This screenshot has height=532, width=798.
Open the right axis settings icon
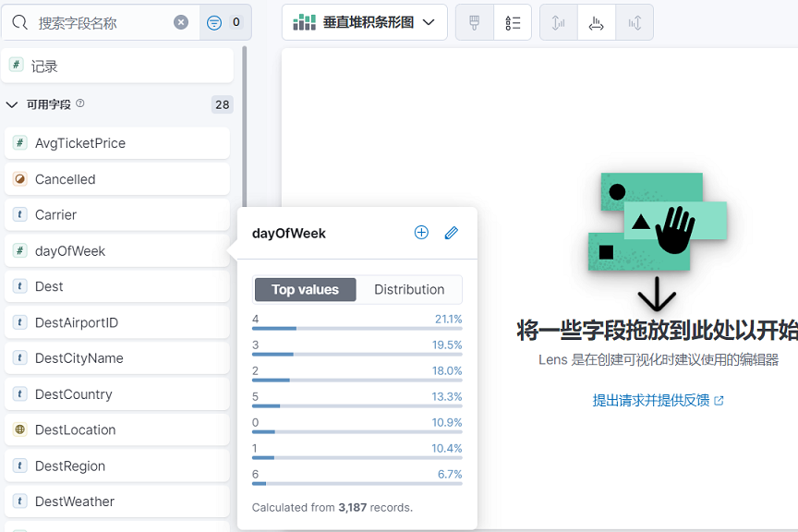635,22
